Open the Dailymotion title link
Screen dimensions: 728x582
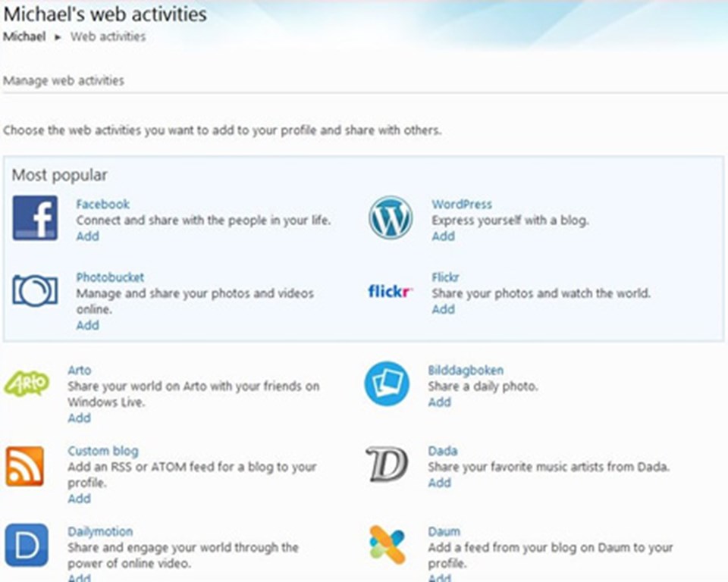pos(100,531)
